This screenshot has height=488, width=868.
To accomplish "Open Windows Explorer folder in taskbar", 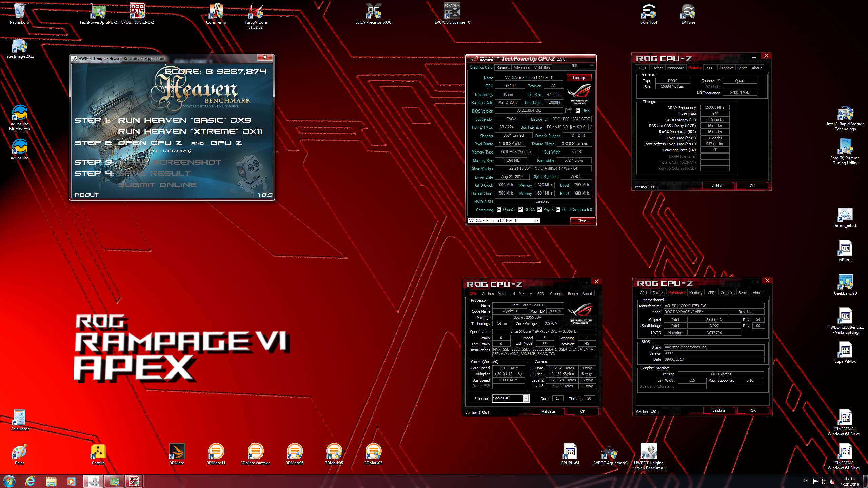I will [51, 481].
